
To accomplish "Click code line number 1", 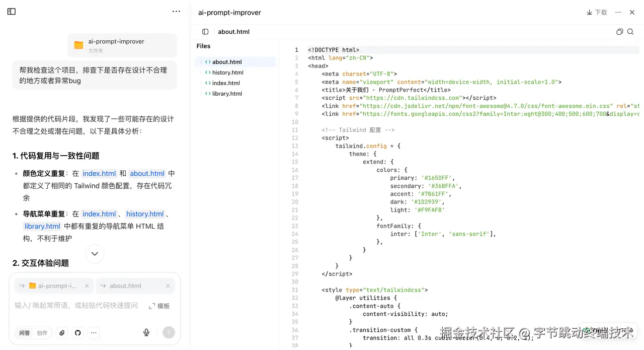I will click(x=296, y=50).
